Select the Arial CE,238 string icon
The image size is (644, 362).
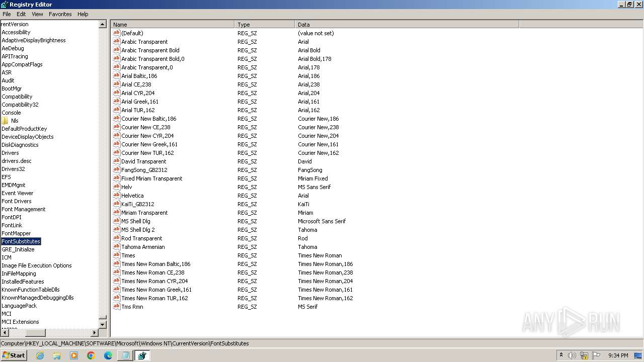pyautogui.click(x=116, y=84)
